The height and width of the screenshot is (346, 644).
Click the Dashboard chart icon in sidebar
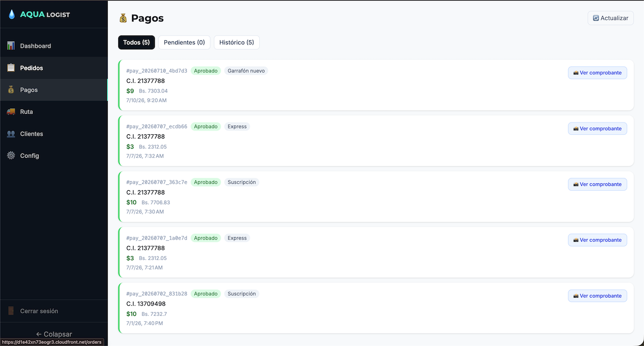(11, 46)
